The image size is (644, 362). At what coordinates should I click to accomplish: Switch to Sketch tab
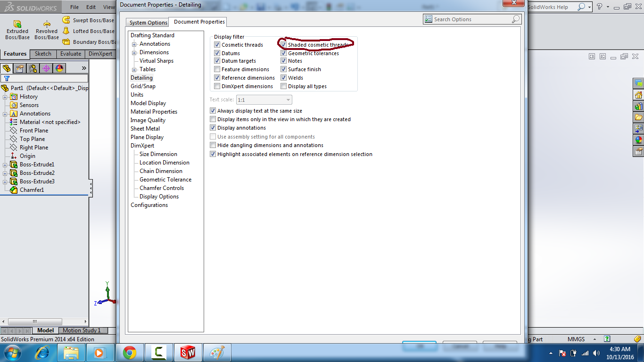pyautogui.click(x=43, y=54)
